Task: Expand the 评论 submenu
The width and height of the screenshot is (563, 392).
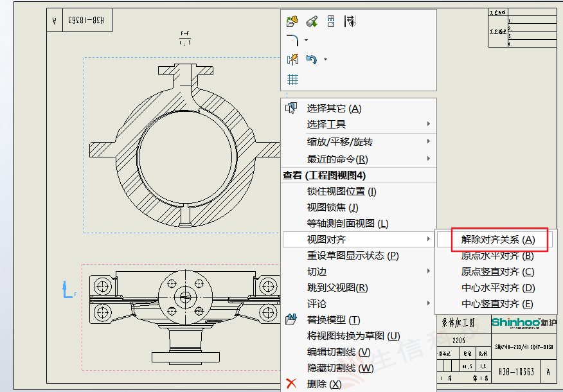Action: 359,304
